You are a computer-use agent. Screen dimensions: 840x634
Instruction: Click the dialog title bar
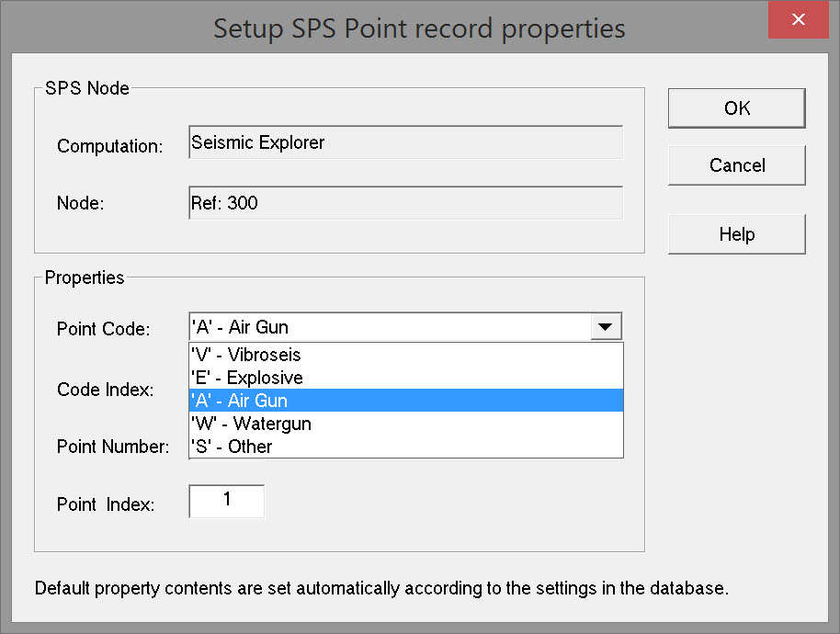(419, 28)
